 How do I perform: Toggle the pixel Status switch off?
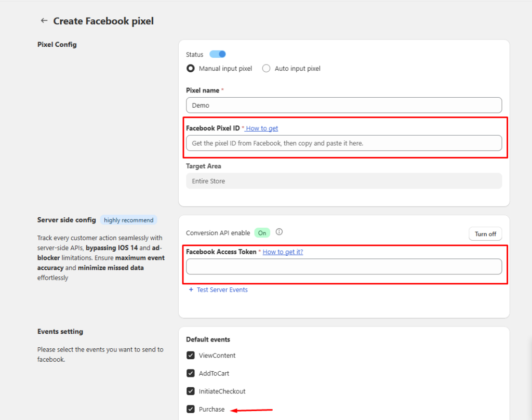[x=217, y=54]
